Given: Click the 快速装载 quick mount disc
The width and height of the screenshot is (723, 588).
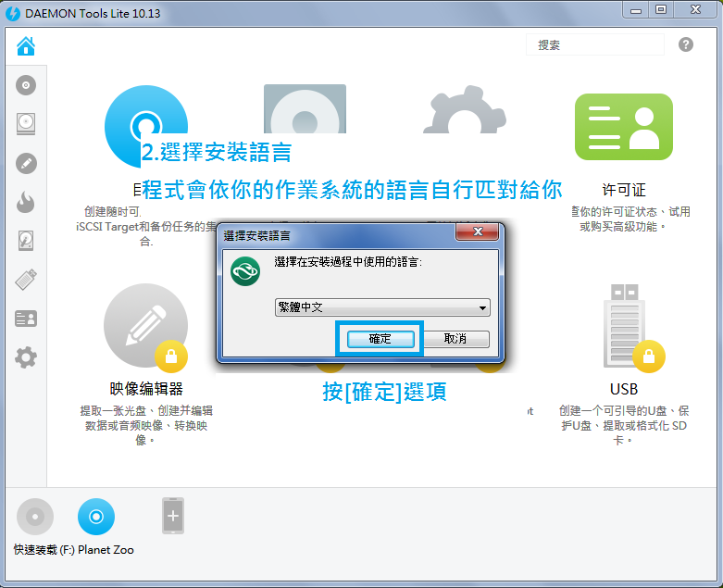Looking at the screenshot, I should [x=35, y=517].
